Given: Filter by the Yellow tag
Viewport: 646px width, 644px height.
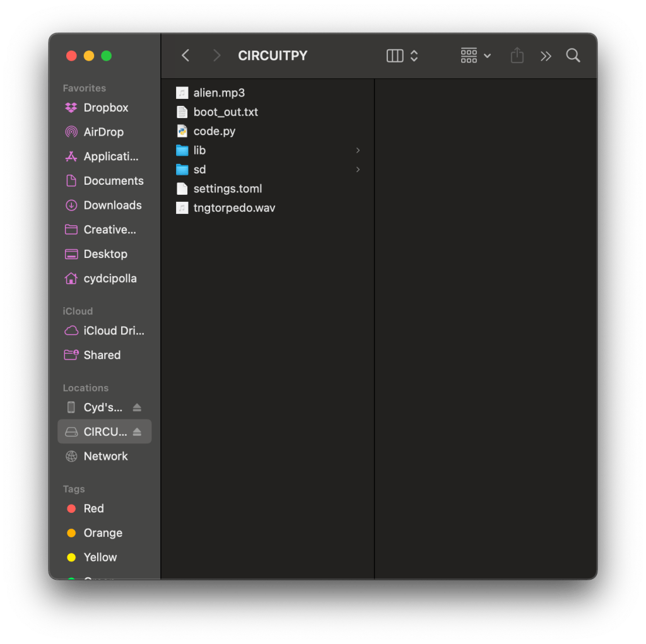Looking at the screenshot, I should [x=100, y=557].
